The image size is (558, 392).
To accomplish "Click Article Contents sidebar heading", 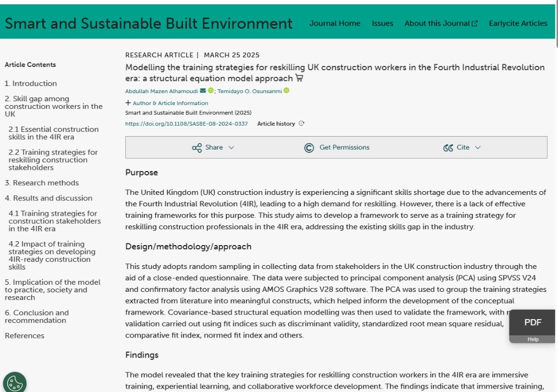I will pos(31,65).
